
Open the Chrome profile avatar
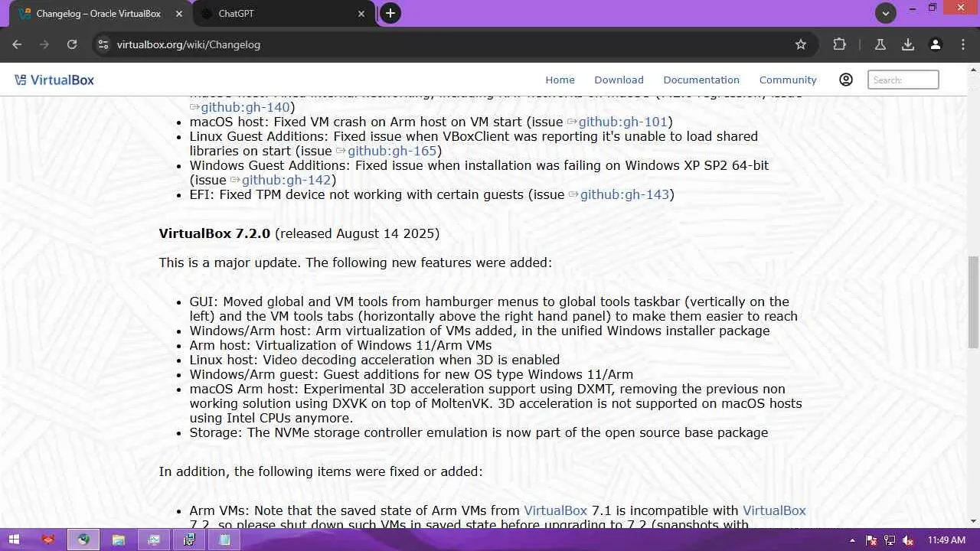pos(936,44)
